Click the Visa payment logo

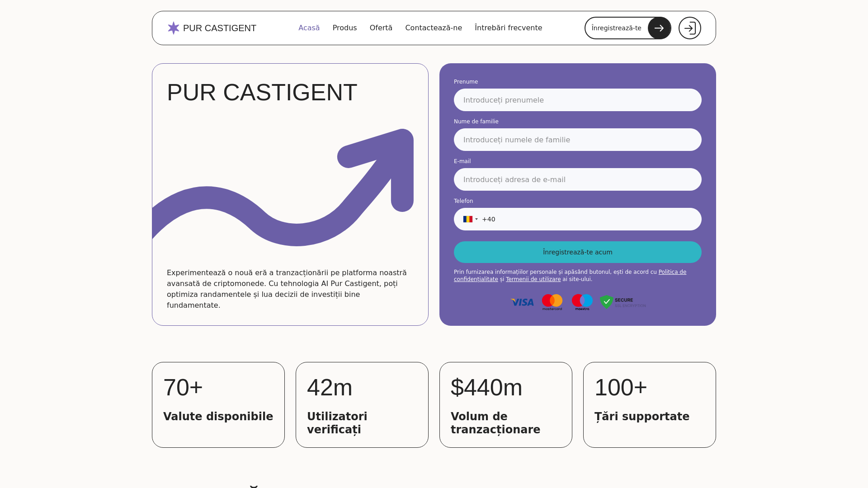(x=522, y=302)
